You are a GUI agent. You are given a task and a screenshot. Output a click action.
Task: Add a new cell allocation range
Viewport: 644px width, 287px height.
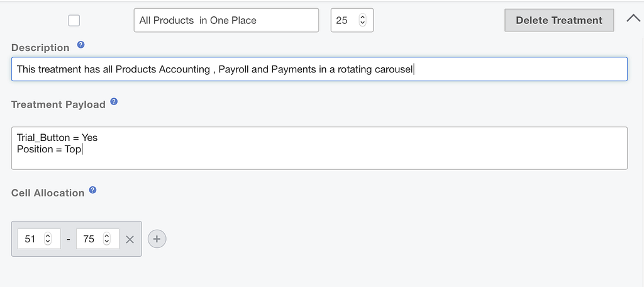(157, 239)
